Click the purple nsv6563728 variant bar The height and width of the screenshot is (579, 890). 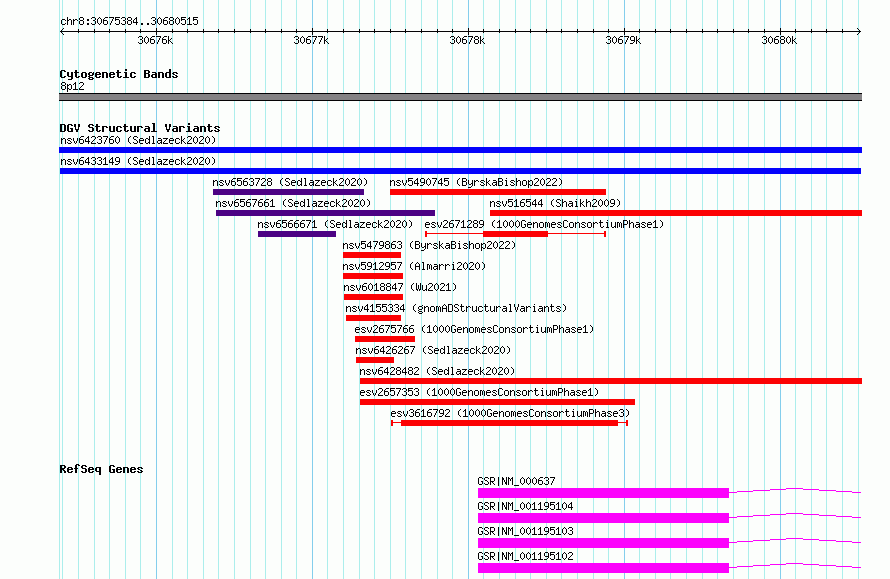pos(288,192)
